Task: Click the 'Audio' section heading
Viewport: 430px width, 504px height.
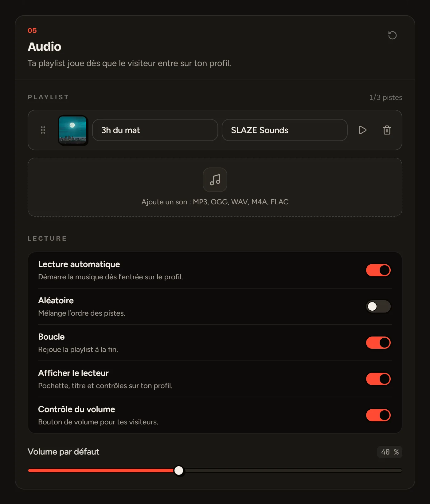Action: (x=45, y=47)
